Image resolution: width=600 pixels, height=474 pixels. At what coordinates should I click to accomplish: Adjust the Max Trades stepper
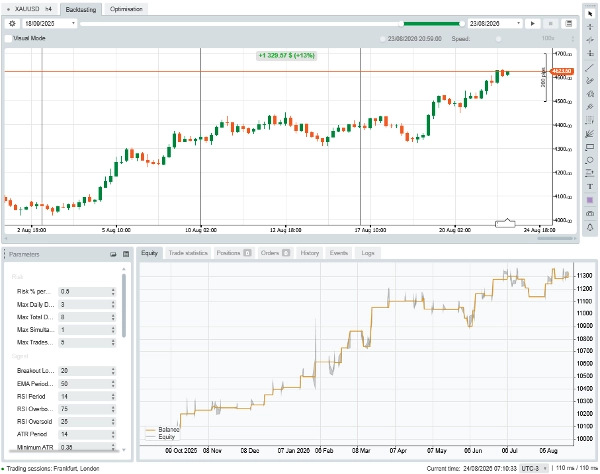click(x=113, y=342)
